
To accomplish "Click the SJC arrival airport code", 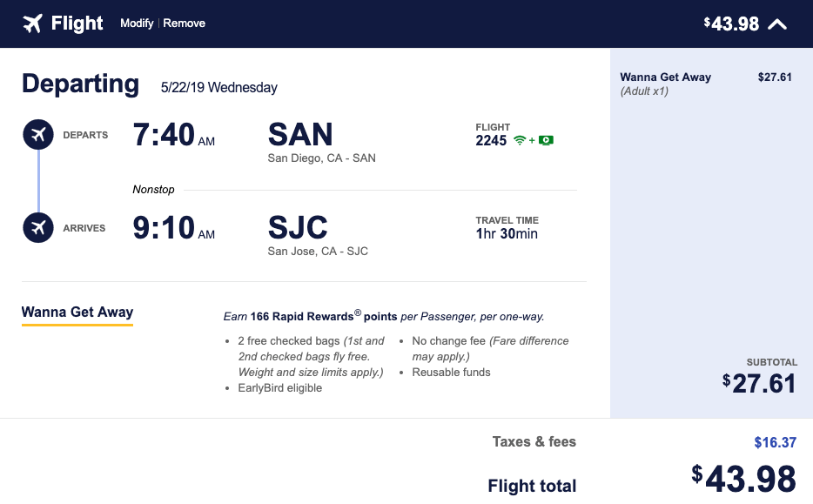I will point(298,228).
